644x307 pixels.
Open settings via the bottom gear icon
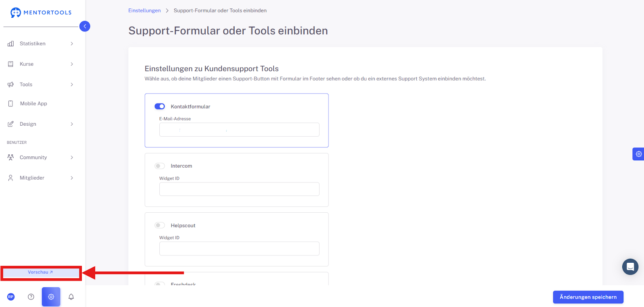click(x=51, y=297)
